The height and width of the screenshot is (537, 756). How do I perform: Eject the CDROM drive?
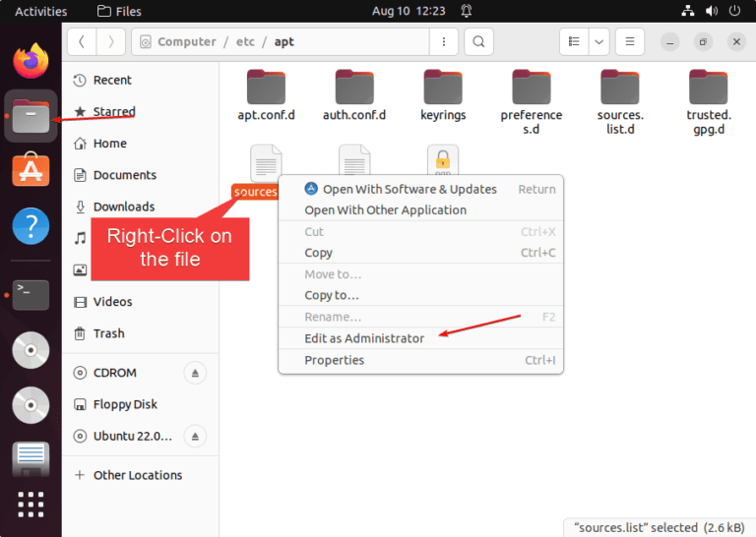195,373
